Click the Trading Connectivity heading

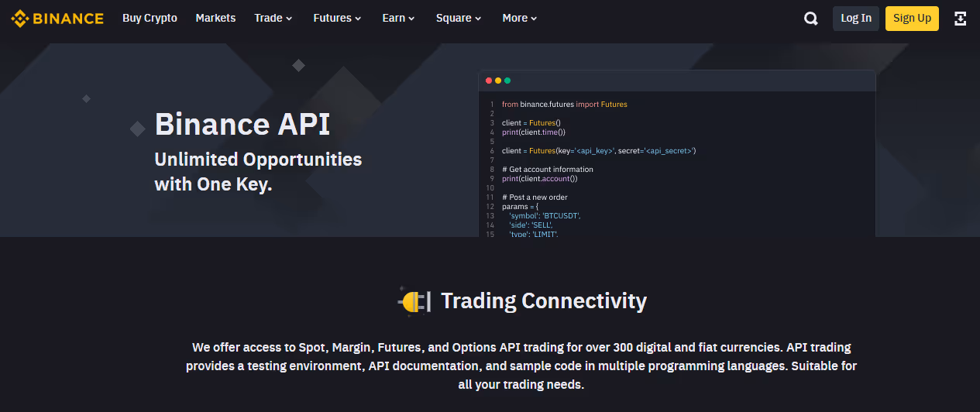(x=544, y=300)
